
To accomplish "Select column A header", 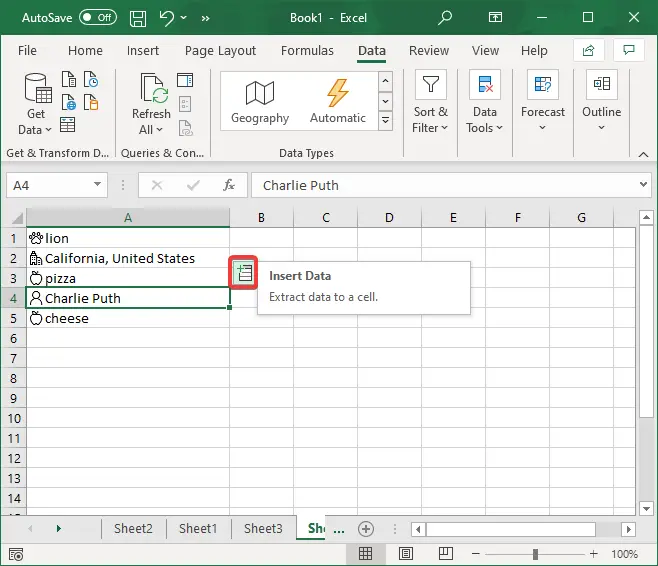I will (x=128, y=218).
